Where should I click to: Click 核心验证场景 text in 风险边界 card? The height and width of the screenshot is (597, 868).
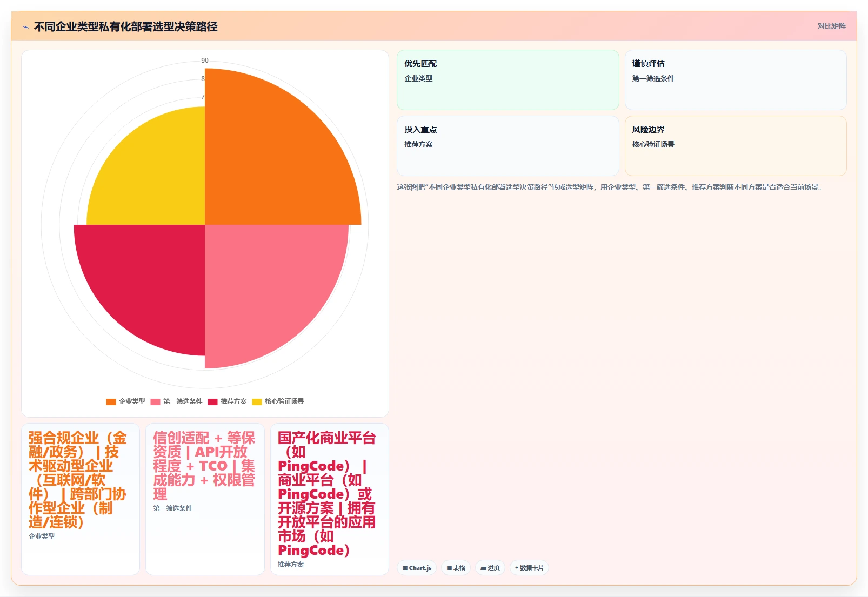tap(653, 144)
